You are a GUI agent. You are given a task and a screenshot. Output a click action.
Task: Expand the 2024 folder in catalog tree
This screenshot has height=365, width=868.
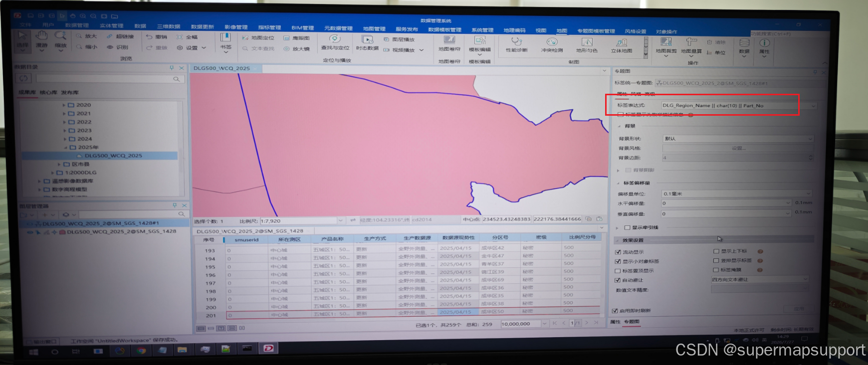[x=64, y=139]
